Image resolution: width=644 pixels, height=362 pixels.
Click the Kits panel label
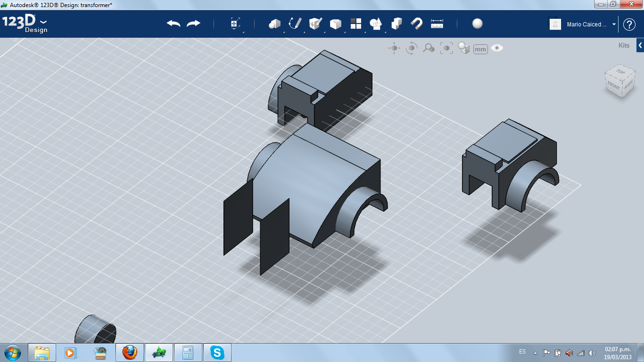pos(624,46)
